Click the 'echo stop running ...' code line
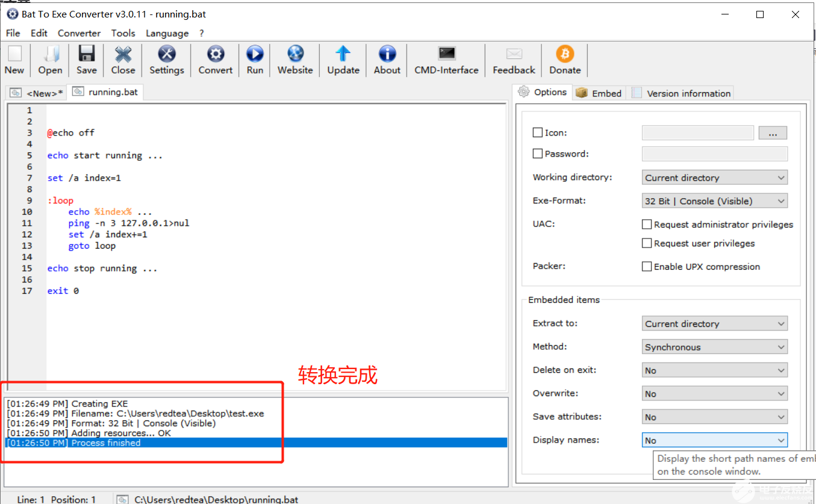The height and width of the screenshot is (504, 816). (x=102, y=268)
